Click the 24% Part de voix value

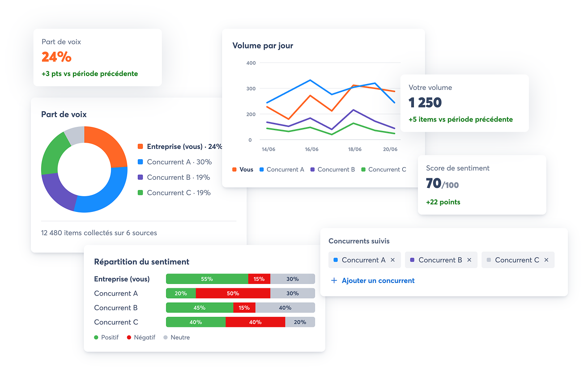(x=56, y=57)
